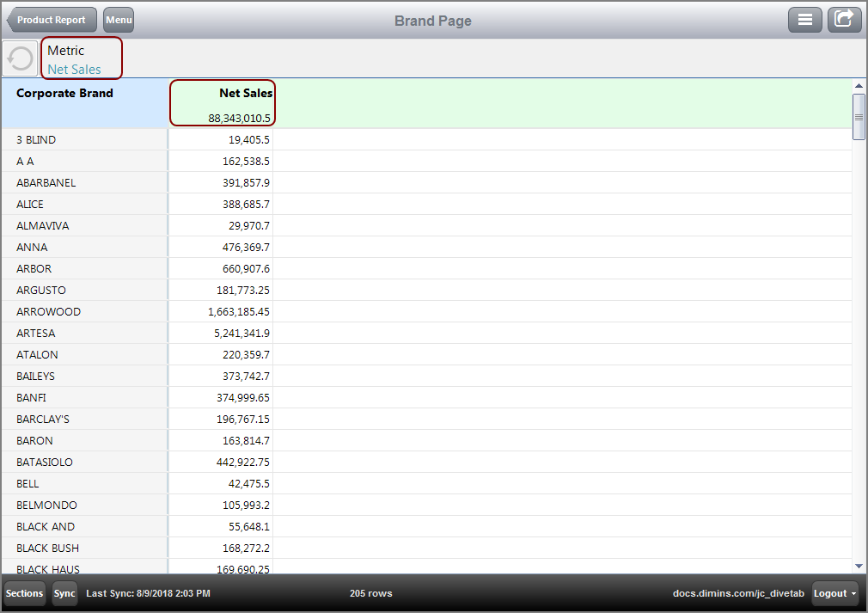Click the circular refresh icon below the toolbar

coord(19,58)
